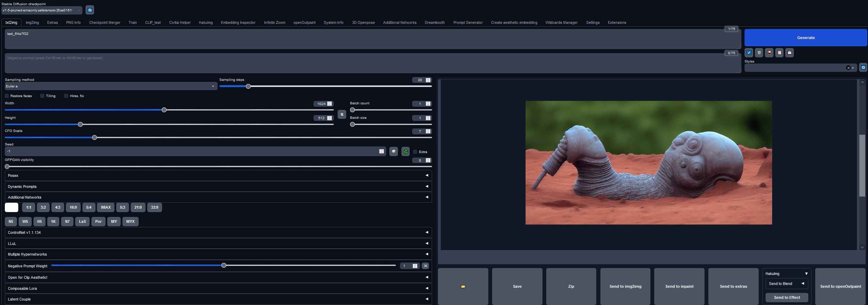Viewport: 868px width, 305px height.
Task: Open the output folder with folder icon
Action: [x=463, y=286]
